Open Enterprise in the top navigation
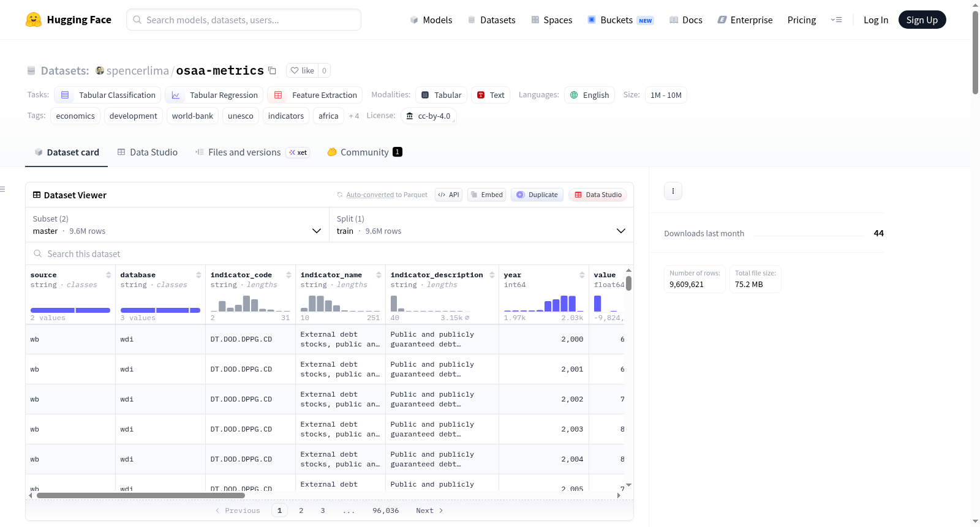 point(745,20)
